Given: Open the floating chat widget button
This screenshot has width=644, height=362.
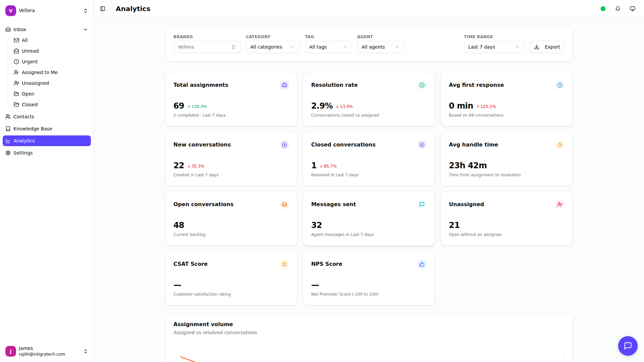Looking at the screenshot, I should coord(628,346).
